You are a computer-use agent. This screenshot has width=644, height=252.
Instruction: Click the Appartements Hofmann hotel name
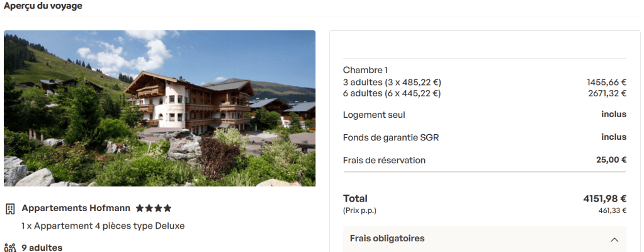tap(76, 208)
